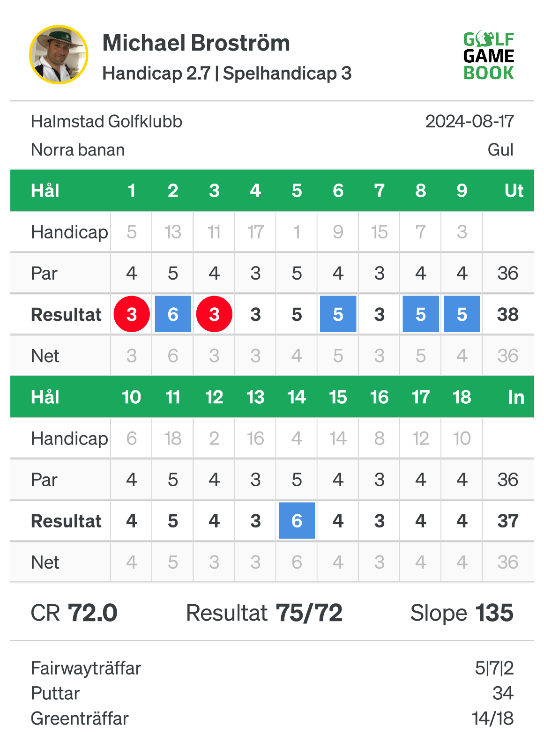Select the Ut total 38 cell

[508, 314]
